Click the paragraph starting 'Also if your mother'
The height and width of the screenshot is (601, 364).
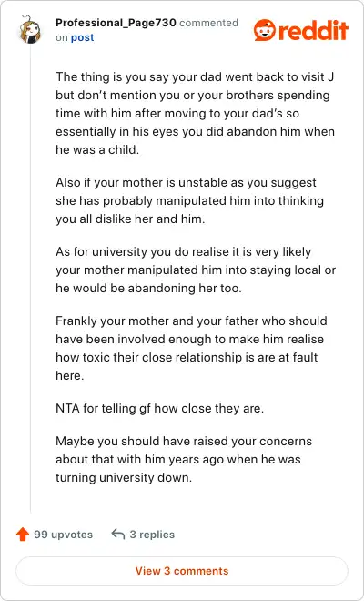click(189, 201)
